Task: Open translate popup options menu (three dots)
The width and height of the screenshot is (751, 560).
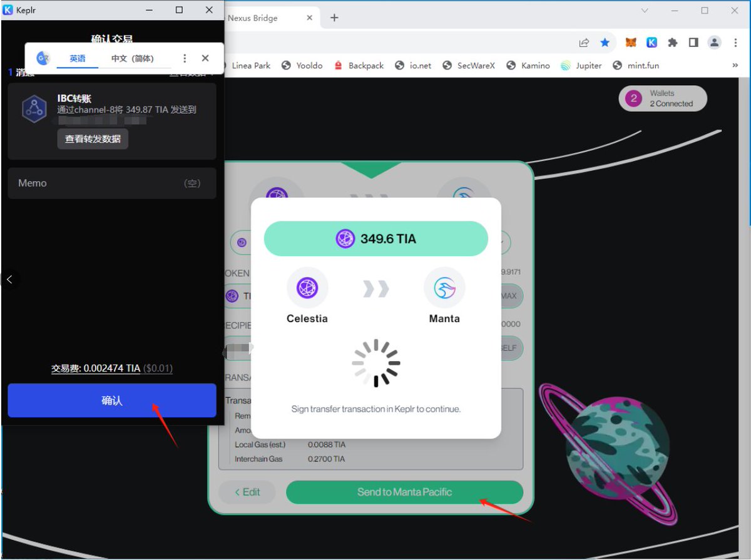Action: [x=184, y=58]
